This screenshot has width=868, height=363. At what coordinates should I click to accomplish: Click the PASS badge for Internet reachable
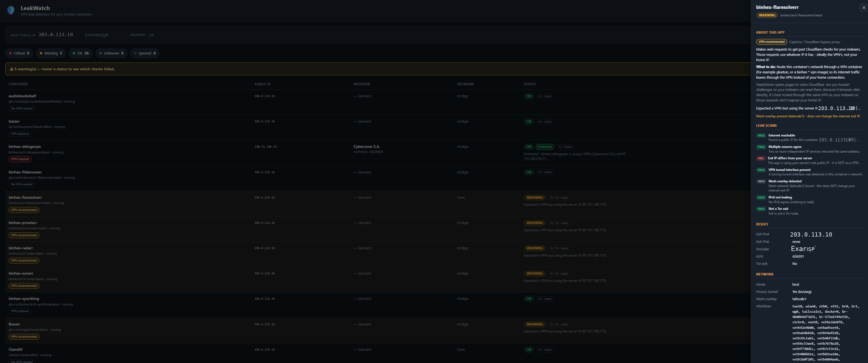click(x=761, y=135)
